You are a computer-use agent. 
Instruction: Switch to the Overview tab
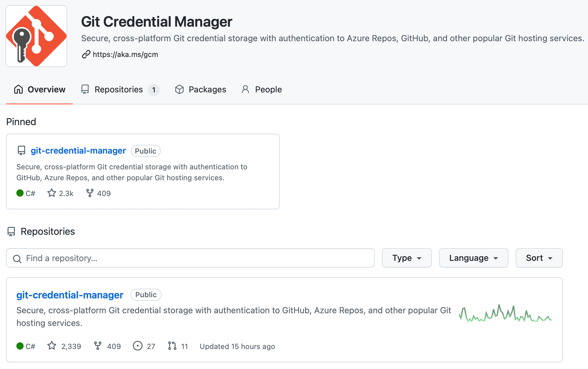pyautogui.click(x=40, y=90)
